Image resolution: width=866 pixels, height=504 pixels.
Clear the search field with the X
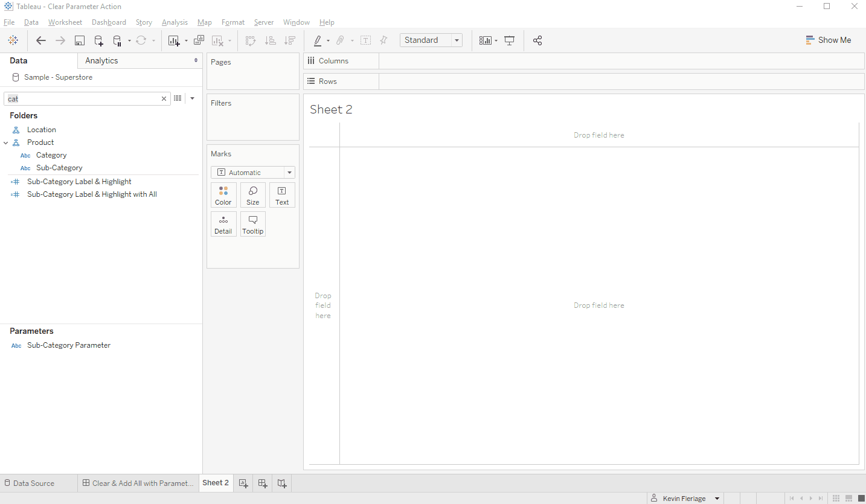[x=164, y=99]
